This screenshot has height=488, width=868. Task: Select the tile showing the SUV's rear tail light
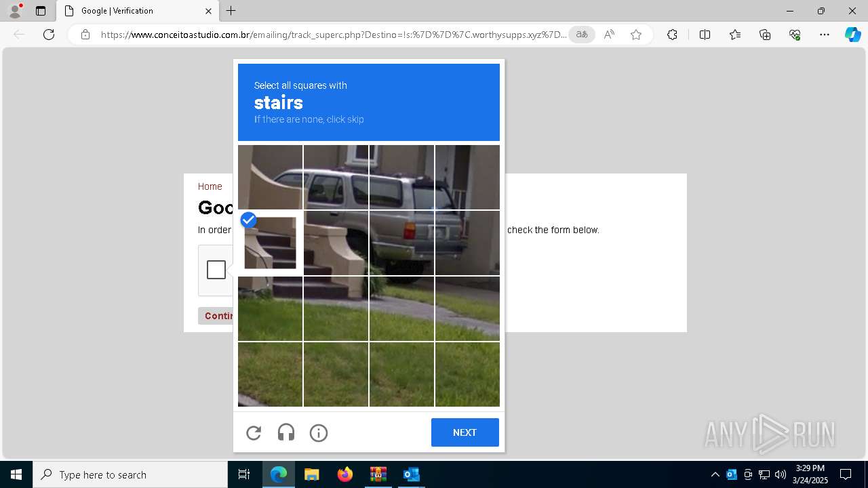click(x=401, y=243)
